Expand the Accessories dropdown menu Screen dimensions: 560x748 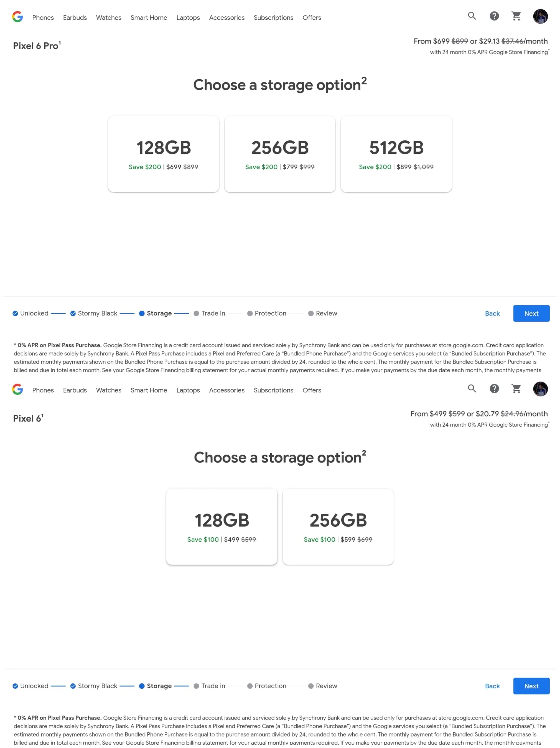point(226,18)
